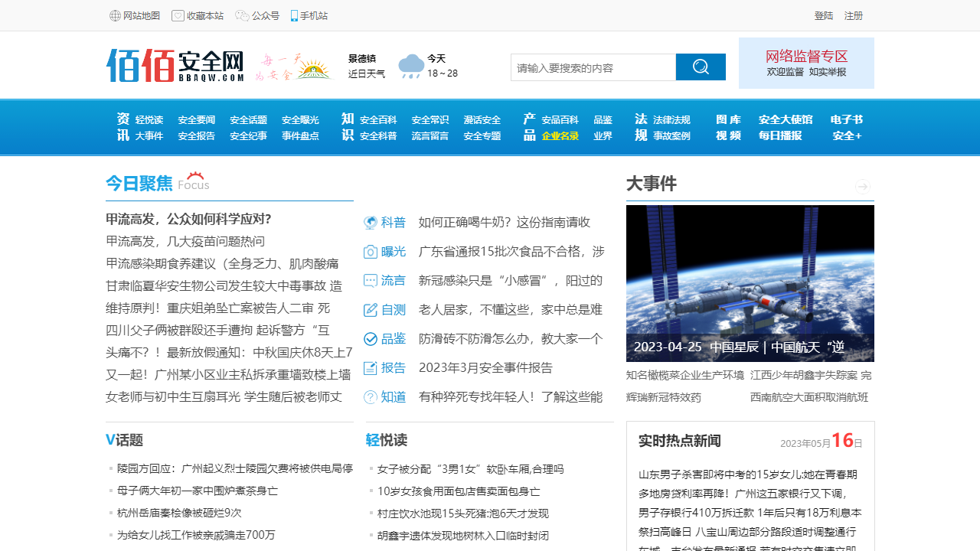Open article 甲流高发，几大疫苗问题热问

click(185, 242)
